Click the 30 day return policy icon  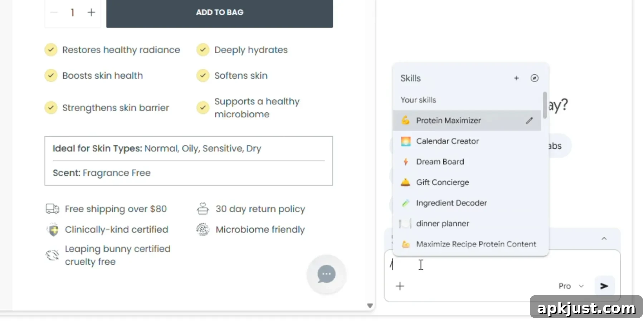tap(203, 209)
